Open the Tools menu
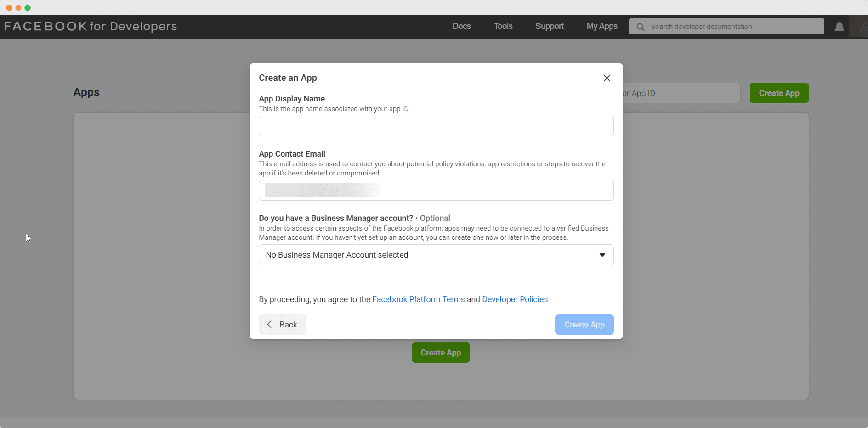This screenshot has width=868, height=428. (503, 26)
